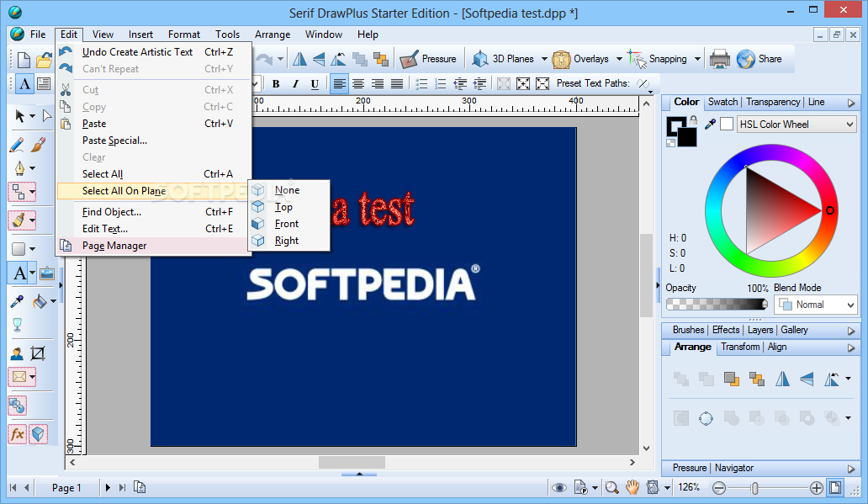Click the white no-color swatch box

tap(727, 124)
